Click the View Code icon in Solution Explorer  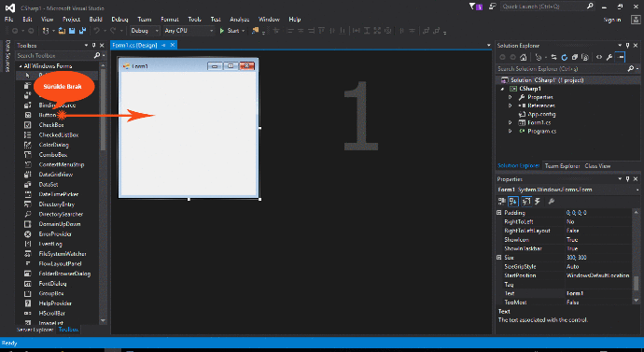[599, 57]
